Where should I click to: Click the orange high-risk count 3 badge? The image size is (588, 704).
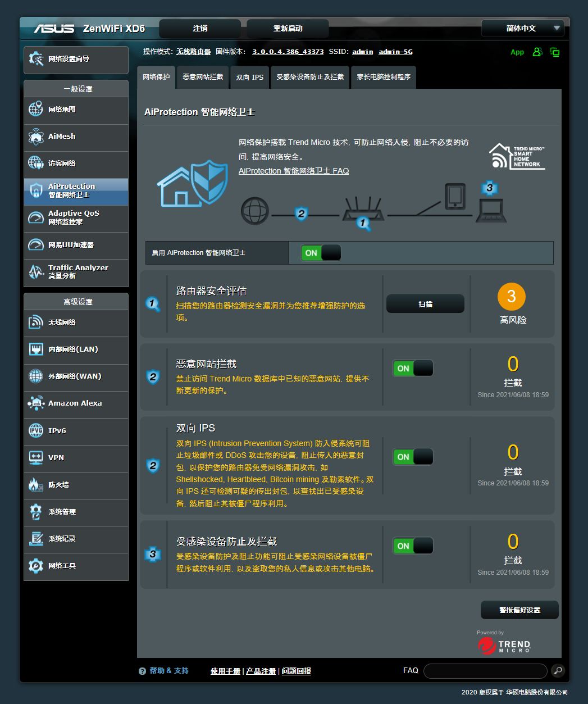[512, 297]
